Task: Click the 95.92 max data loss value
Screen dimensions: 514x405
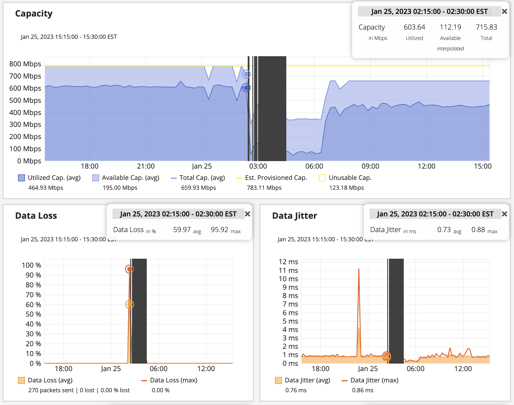Action: click(219, 230)
